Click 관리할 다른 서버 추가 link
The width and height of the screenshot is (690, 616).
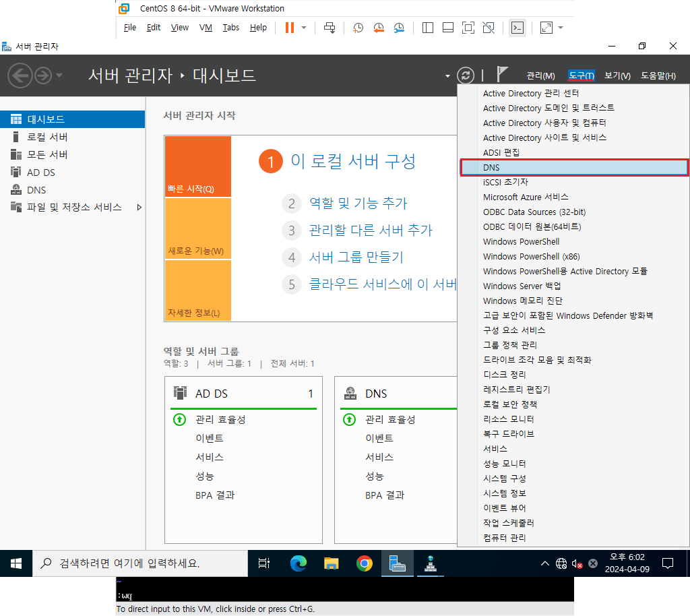tap(371, 230)
